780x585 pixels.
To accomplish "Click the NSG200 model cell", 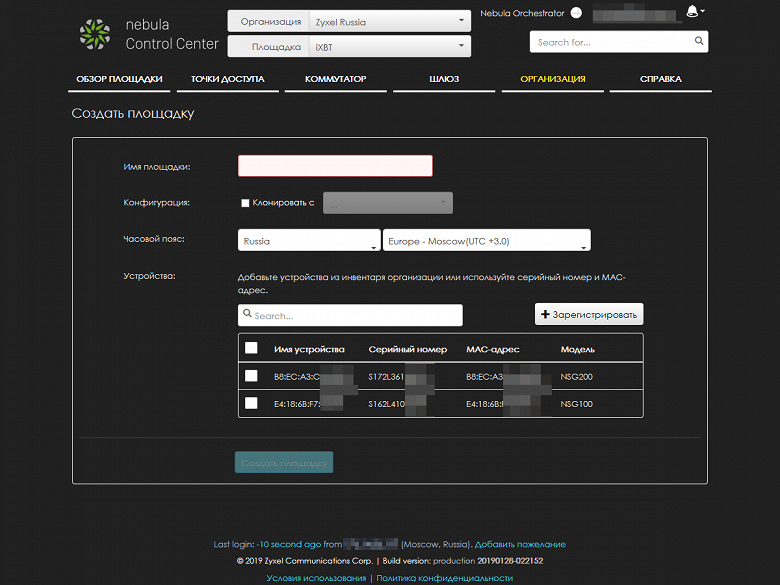I will tap(577, 377).
